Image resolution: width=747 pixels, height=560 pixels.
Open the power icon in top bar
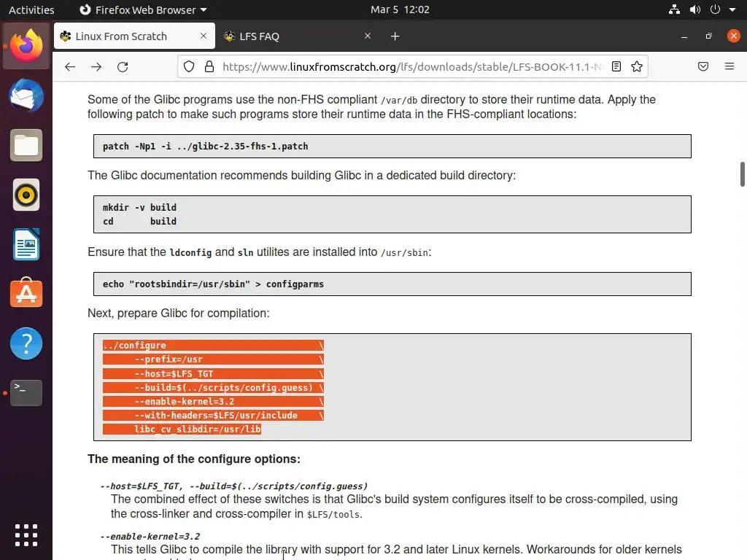715,9
